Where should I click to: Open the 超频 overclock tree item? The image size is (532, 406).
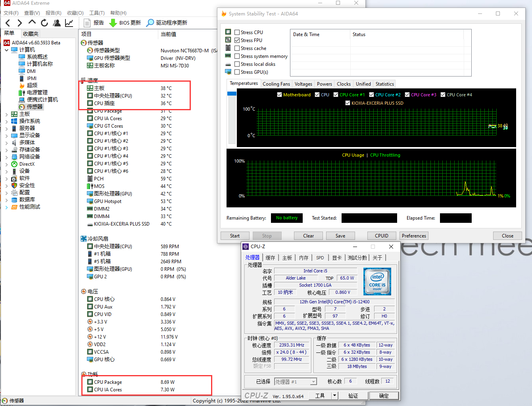(x=32, y=85)
